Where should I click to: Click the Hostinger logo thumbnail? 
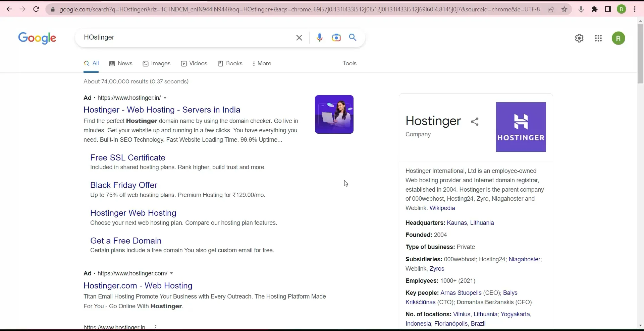click(x=521, y=127)
